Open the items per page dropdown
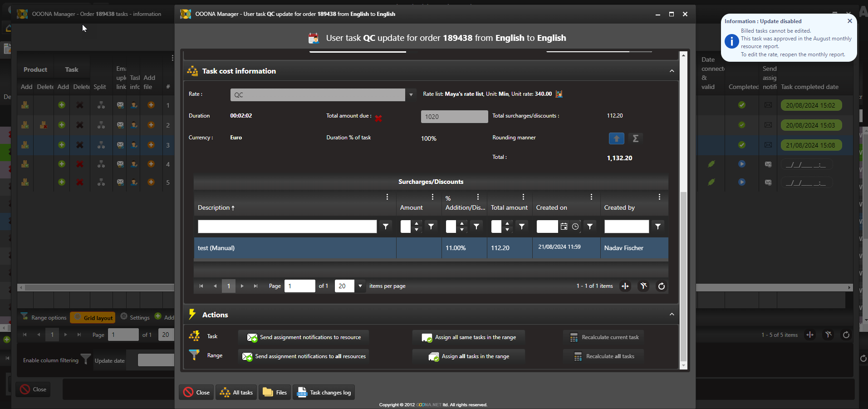Screen dimensions: 868x409 360,286
